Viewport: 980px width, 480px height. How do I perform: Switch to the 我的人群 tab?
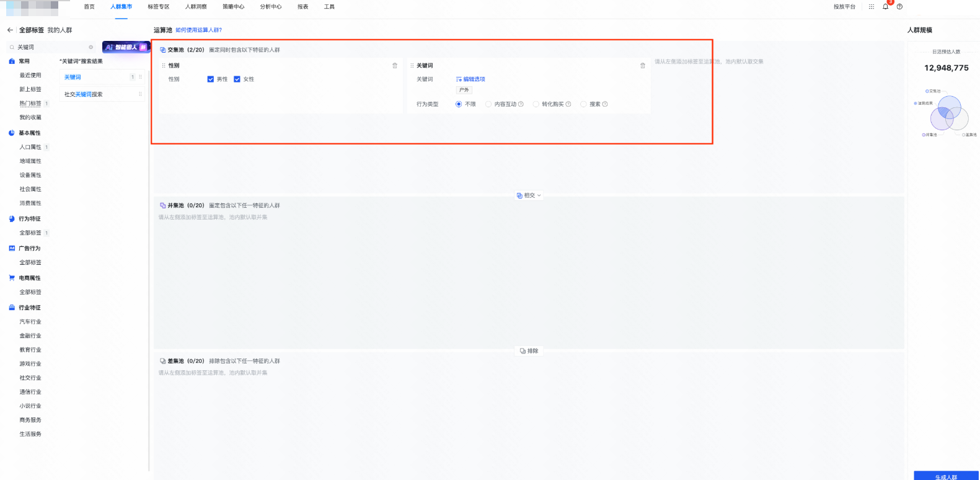(60, 30)
